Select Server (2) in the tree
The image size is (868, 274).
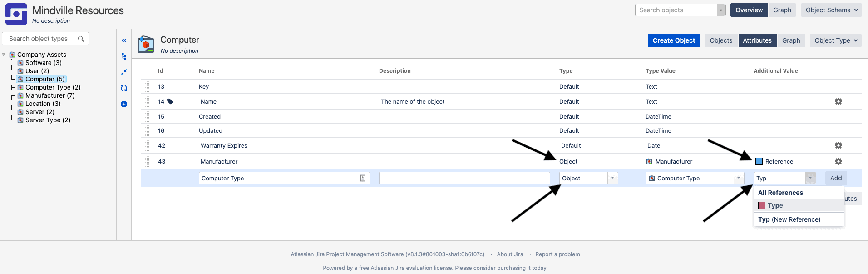pyautogui.click(x=40, y=112)
